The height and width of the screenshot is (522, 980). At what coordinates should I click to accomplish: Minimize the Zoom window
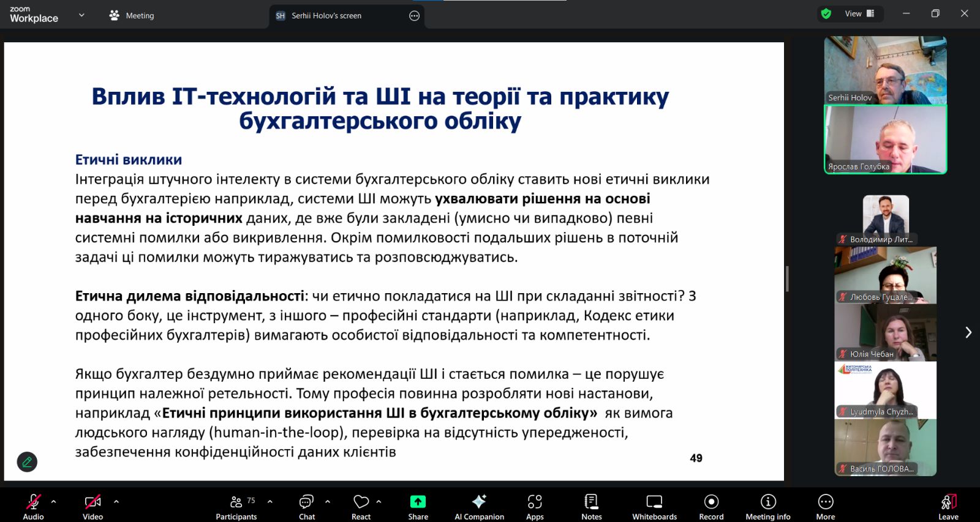[x=907, y=13]
